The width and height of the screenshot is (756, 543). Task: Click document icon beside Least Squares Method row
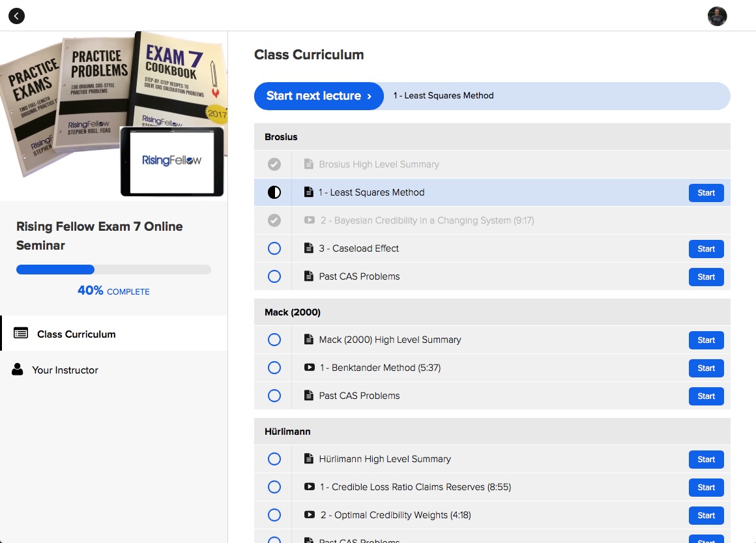(x=308, y=192)
